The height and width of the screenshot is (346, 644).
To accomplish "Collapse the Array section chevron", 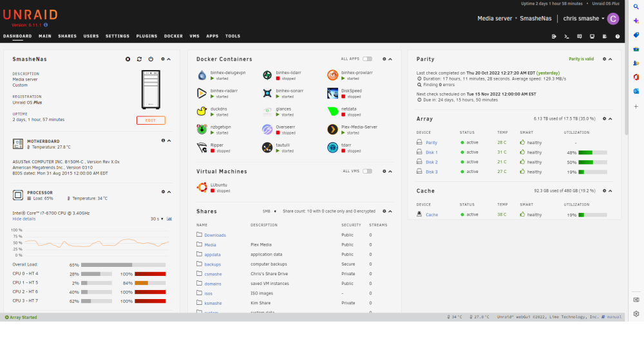I will [611, 119].
